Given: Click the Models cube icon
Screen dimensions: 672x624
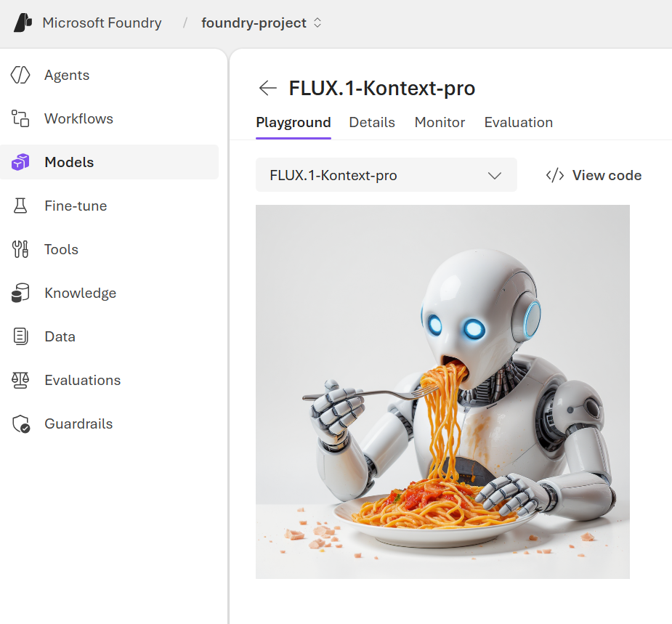Looking at the screenshot, I should 18,162.
